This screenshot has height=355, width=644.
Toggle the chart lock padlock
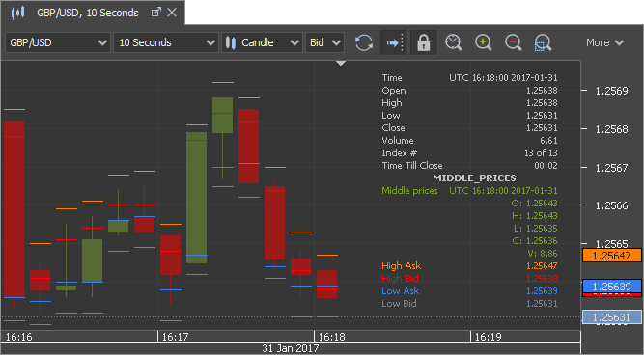coord(424,42)
